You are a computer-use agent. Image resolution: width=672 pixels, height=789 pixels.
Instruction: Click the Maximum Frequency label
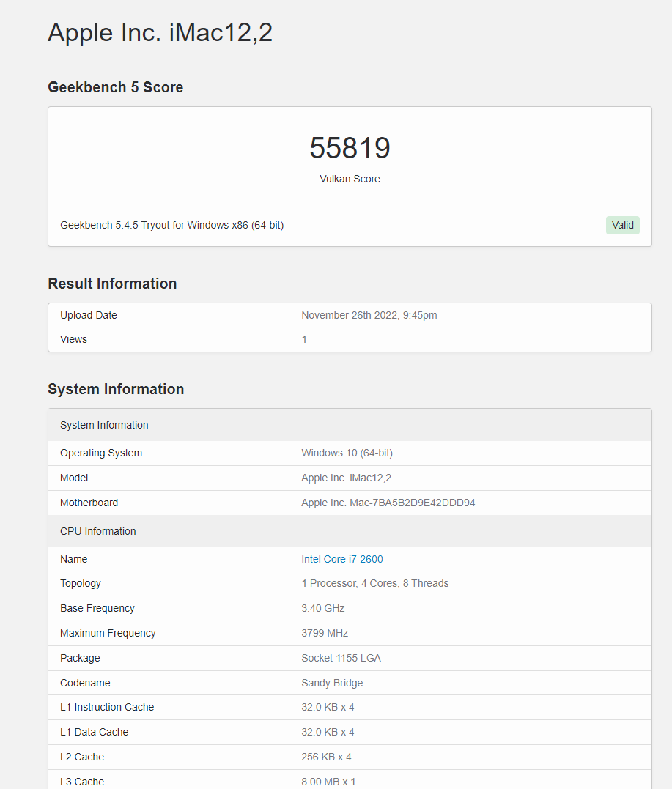pyautogui.click(x=108, y=633)
